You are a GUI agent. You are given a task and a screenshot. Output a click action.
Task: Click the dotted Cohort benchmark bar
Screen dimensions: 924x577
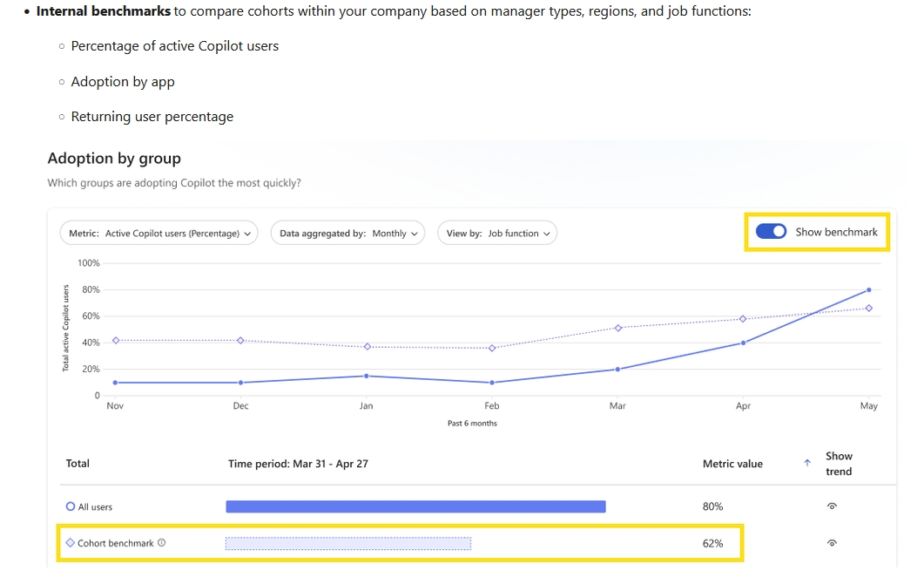click(348, 543)
